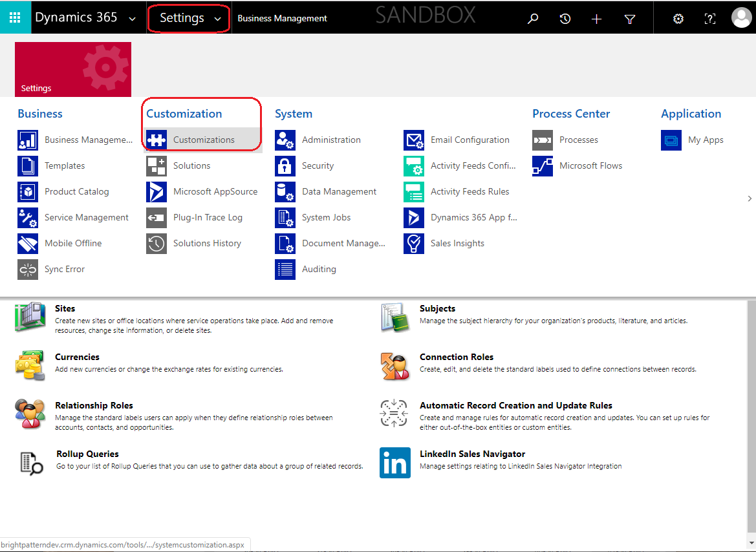The width and height of the screenshot is (756, 552).
Task: Click the help question mark icon
Action: (x=709, y=19)
